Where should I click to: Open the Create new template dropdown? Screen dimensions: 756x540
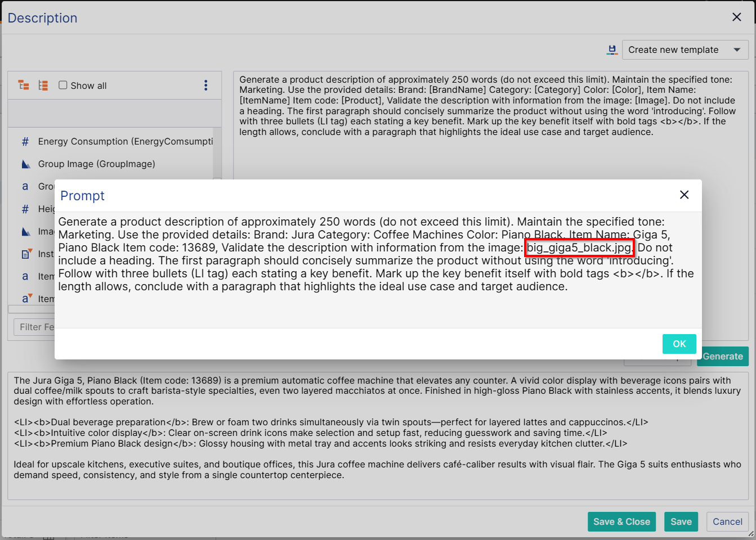tap(685, 49)
